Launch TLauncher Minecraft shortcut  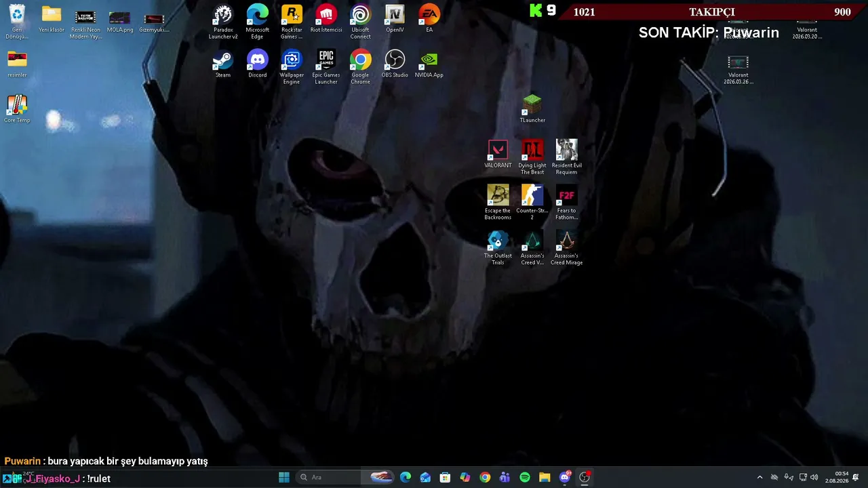532,109
